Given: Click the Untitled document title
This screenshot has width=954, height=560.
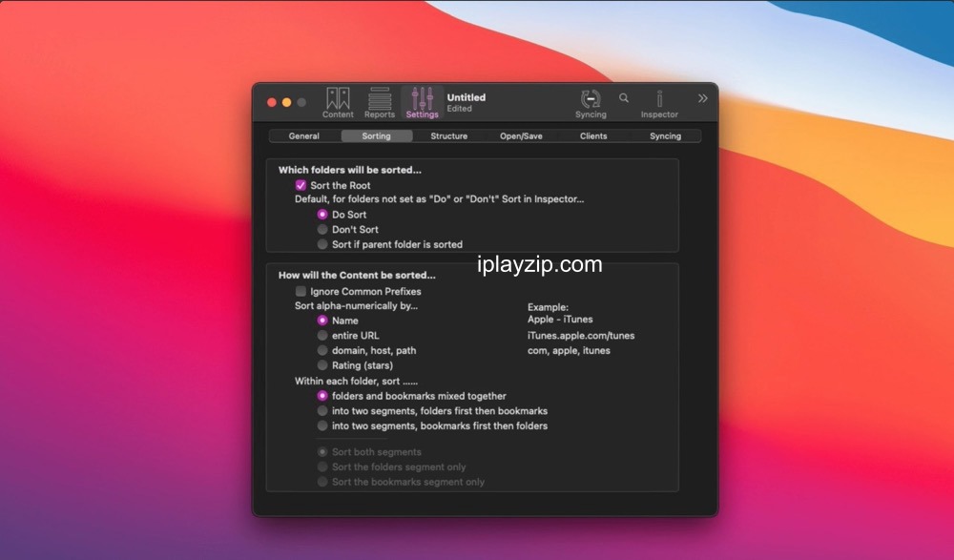Looking at the screenshot, I should pyautogui.click(x=467, y=97).
